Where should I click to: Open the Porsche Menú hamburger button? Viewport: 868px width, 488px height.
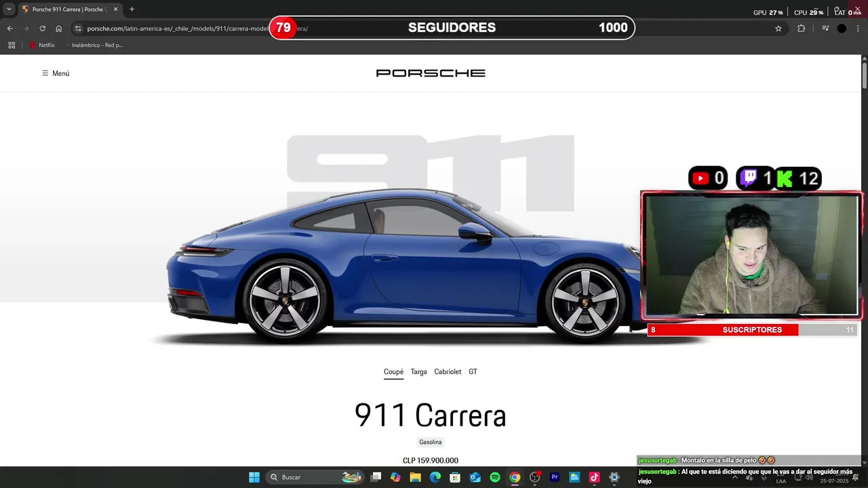point(56,73)
